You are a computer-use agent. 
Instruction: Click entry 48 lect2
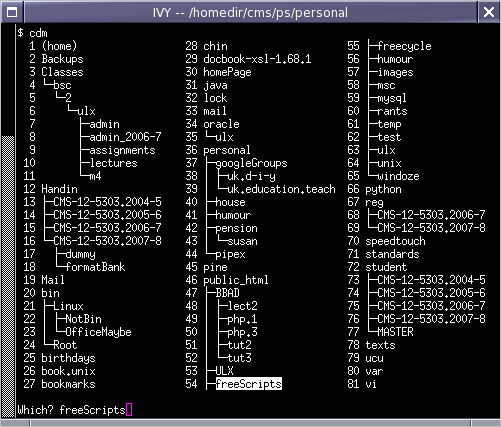click(x=242, y=306)
